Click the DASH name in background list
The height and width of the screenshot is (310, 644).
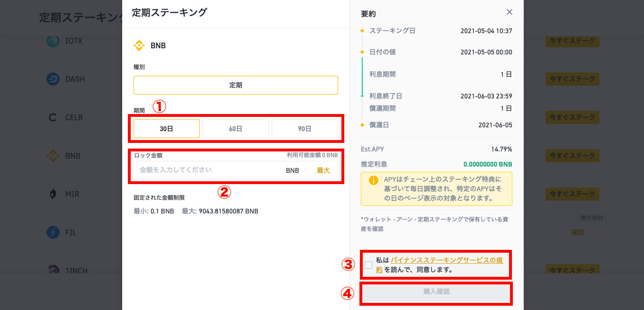(75, 79)
